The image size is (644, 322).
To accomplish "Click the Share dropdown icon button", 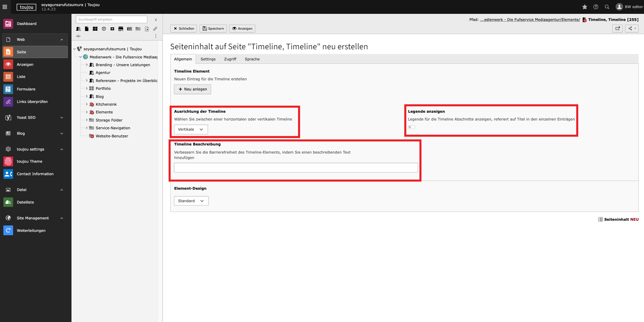I will [632, 29].
